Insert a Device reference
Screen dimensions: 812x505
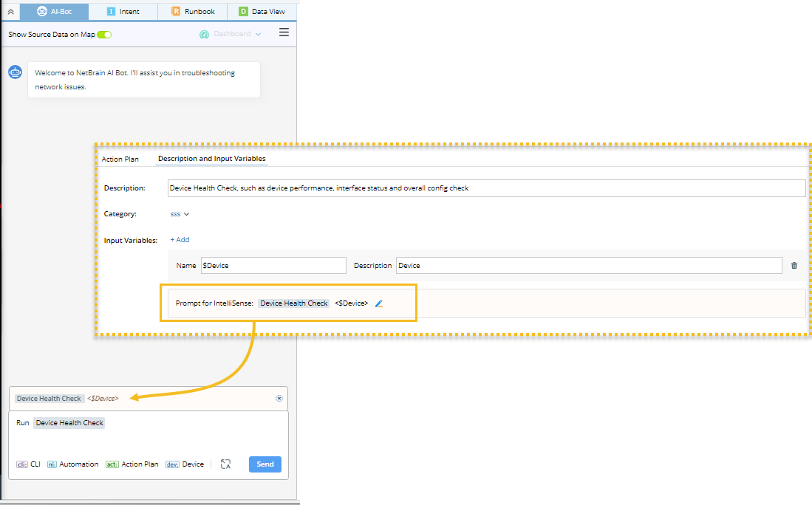[x=185, y=464]
